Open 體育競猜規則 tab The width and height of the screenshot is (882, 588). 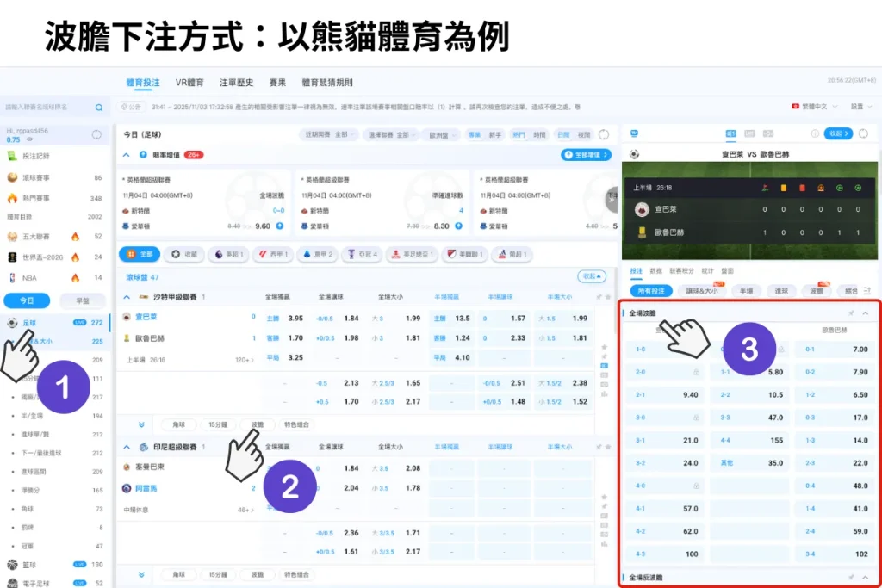tap(327, 83)
